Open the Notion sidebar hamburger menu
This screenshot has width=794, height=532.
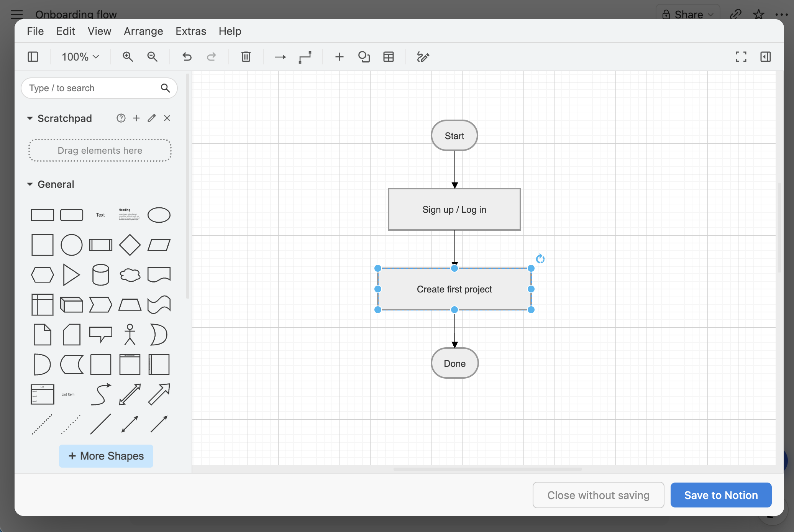point(17,15)
